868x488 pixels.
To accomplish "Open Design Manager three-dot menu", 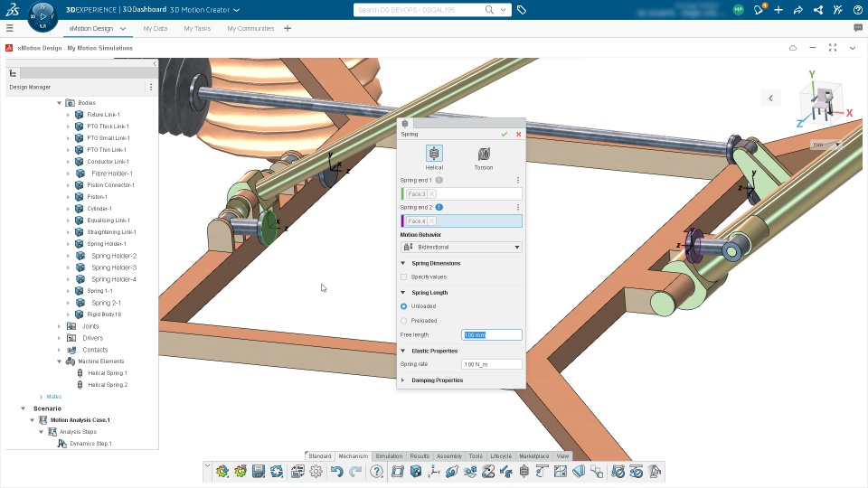I will 151,87.
